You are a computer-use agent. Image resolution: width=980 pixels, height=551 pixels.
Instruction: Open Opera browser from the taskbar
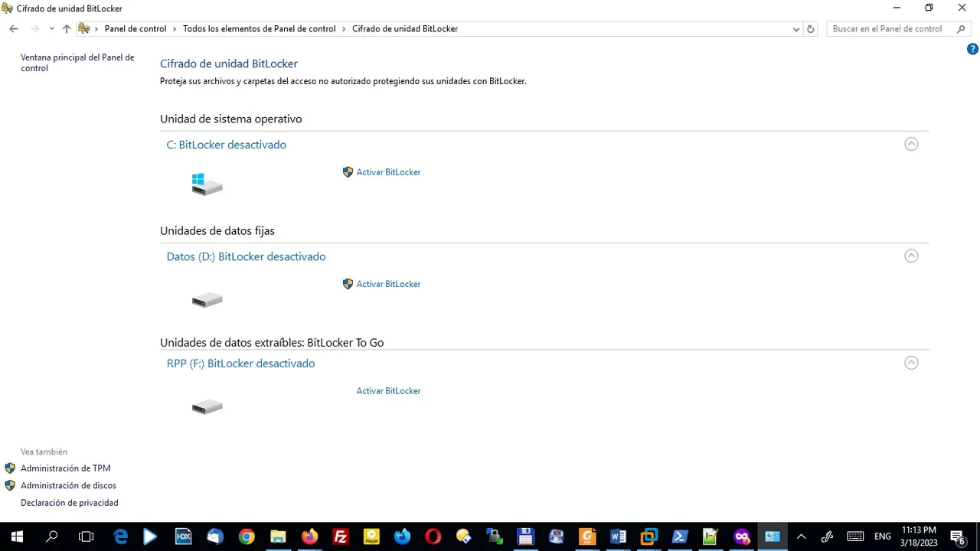click(433, 536)
